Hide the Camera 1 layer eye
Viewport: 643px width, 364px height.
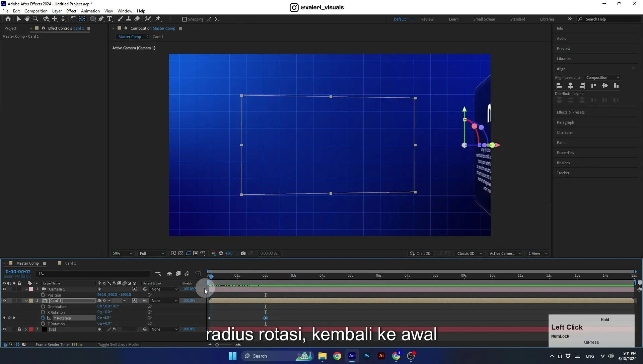pos(4,289)
